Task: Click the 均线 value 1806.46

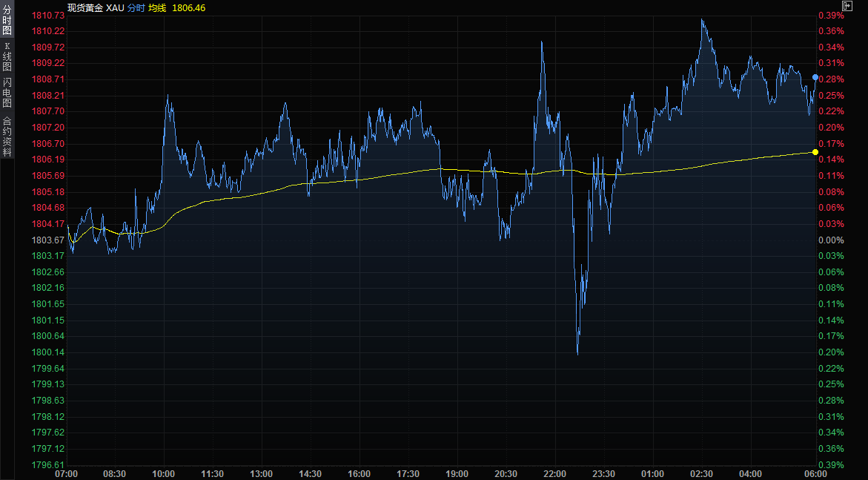Action: coord(188,7)
